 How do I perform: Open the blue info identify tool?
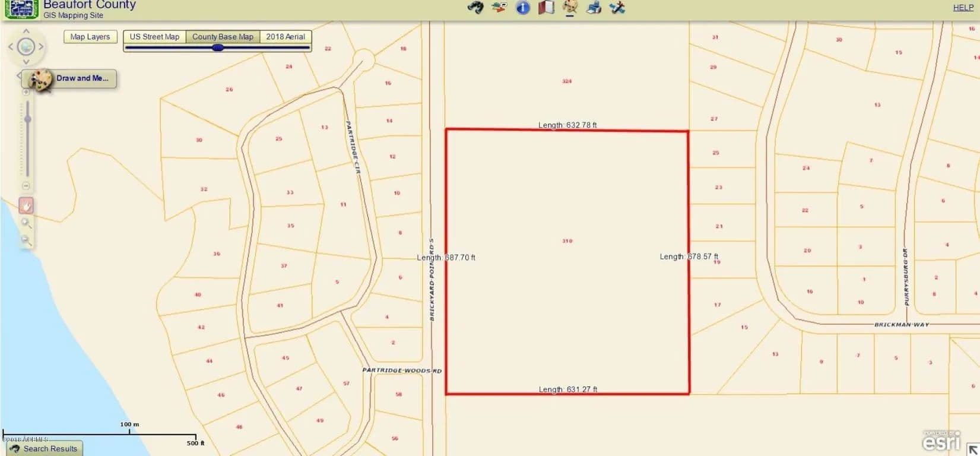click(x=522, y=8)
